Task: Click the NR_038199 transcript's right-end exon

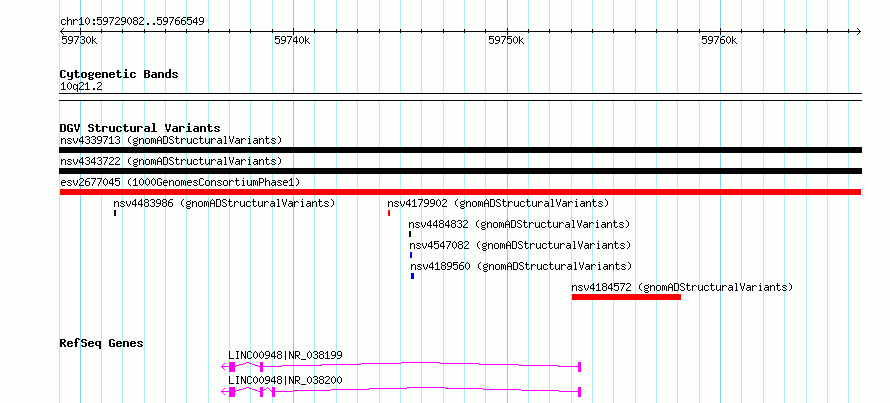Action: click(580, 367)
